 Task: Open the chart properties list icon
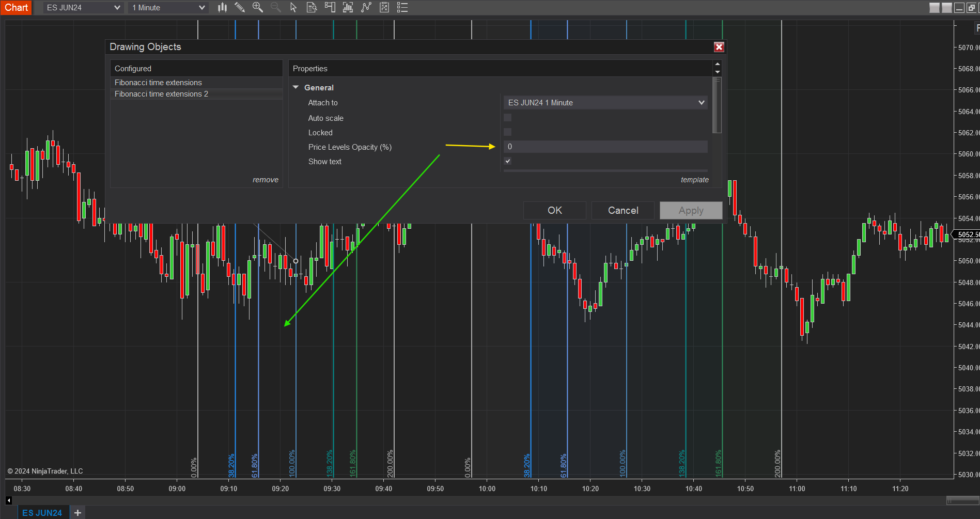(x=402, y=7)
